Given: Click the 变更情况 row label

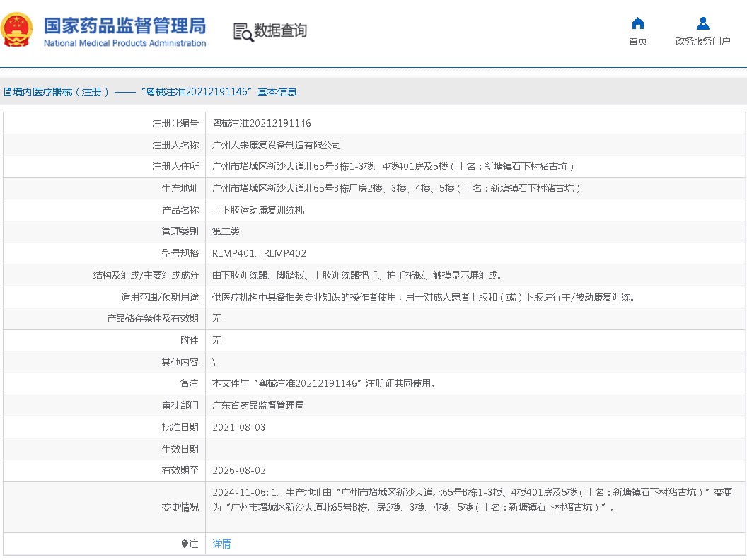Looking at the screenshot, I should [x=180, y=508].
